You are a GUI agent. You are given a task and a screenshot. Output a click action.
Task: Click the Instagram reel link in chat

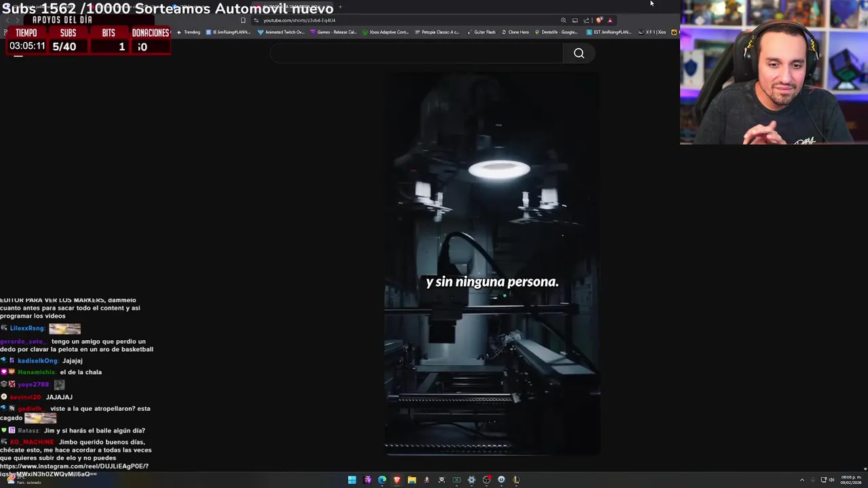74,470
